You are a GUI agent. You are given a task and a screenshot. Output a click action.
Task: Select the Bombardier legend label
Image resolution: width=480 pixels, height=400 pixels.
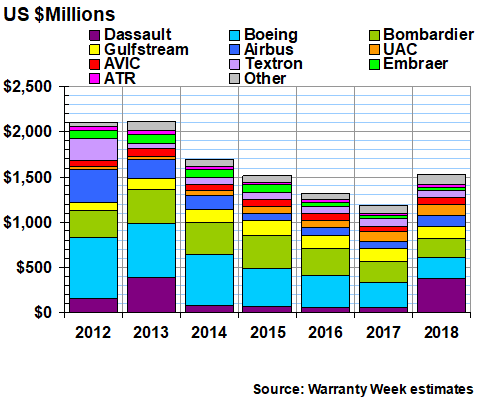(428, 34)
